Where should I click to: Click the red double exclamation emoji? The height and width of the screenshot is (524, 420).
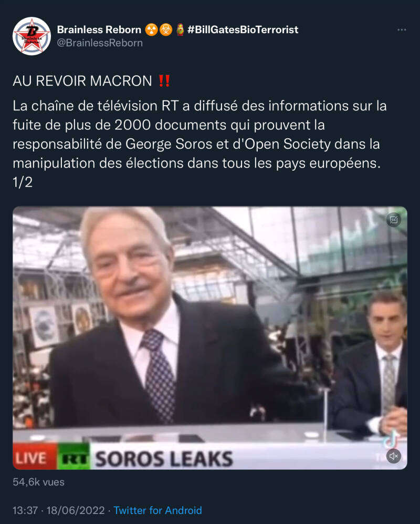[164, 81]
